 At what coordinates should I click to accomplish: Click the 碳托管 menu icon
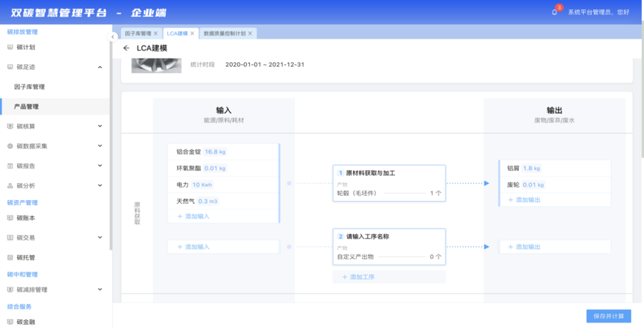coord(10,257)
